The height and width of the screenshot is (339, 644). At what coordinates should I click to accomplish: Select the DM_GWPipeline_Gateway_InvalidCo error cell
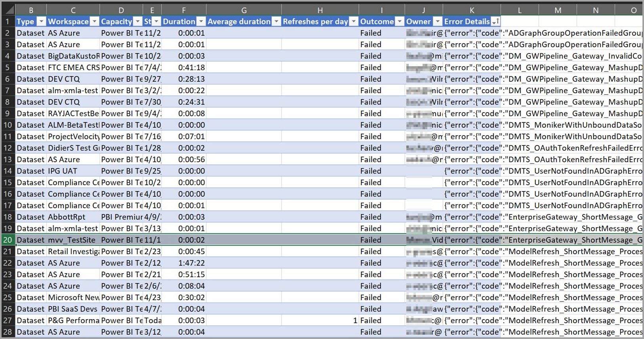coord(472,56)
